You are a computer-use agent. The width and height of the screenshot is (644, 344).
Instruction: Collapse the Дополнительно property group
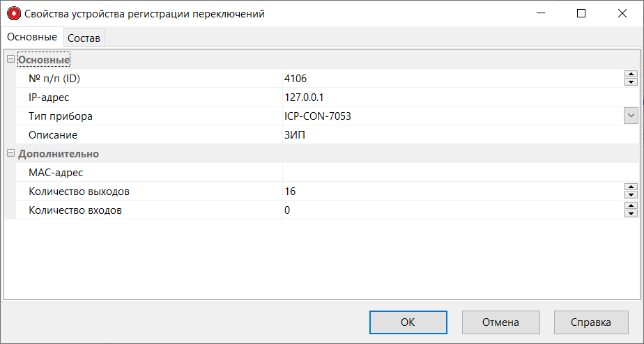(10, 154)
